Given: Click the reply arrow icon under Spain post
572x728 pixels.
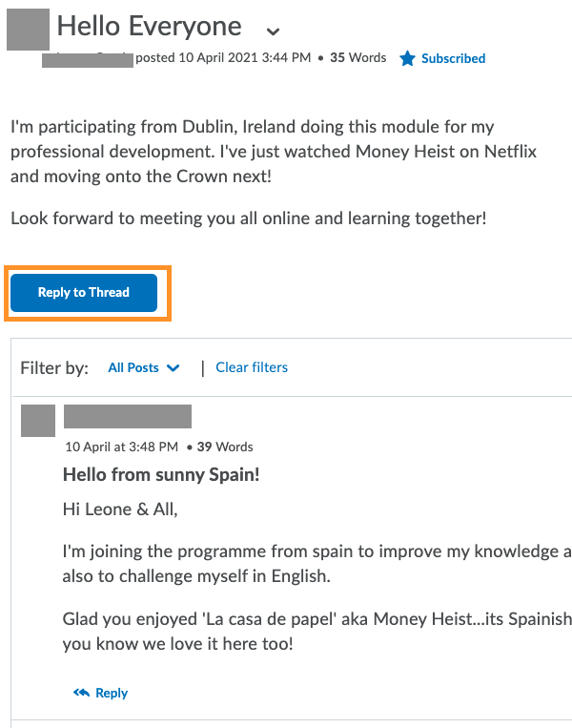Looking at the screenshot, I should 81,694.
